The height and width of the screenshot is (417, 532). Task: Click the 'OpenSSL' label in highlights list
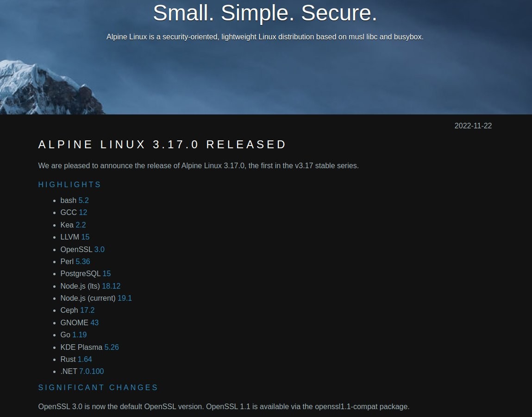76,249
